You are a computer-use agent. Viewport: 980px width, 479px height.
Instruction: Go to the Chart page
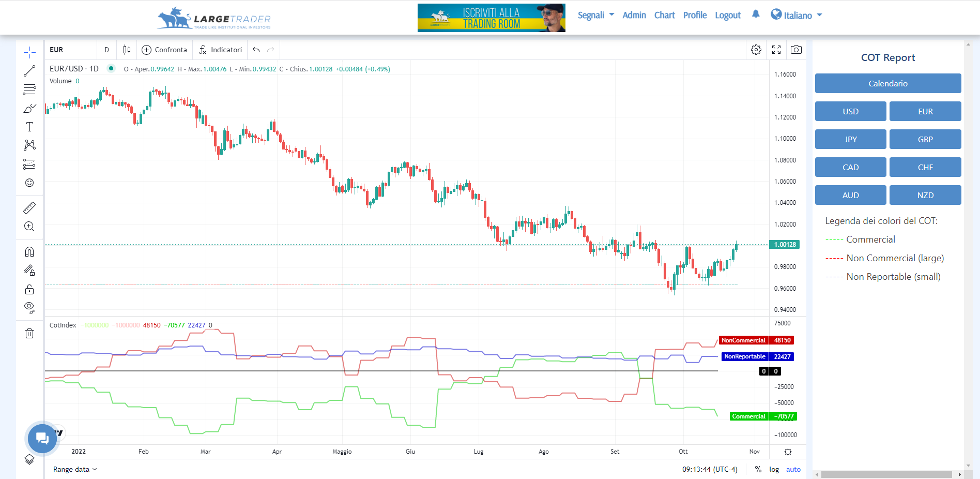pyautogui.click(x=665, y=15)
